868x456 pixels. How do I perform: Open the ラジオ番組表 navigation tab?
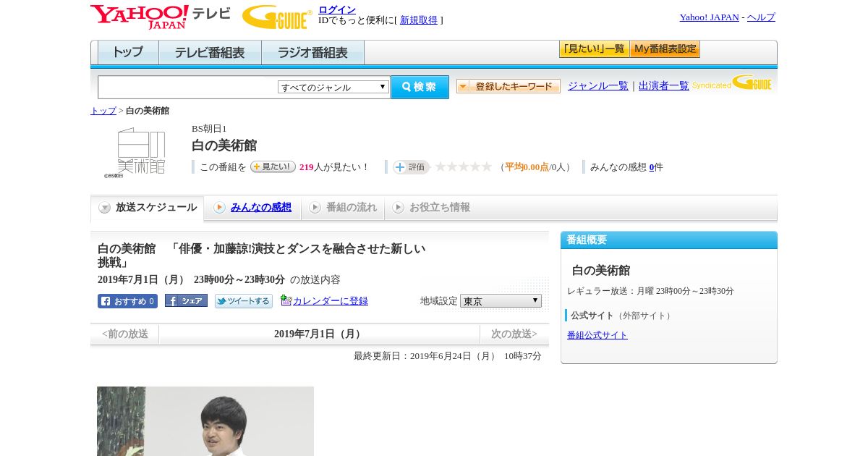tap(312, 53)
